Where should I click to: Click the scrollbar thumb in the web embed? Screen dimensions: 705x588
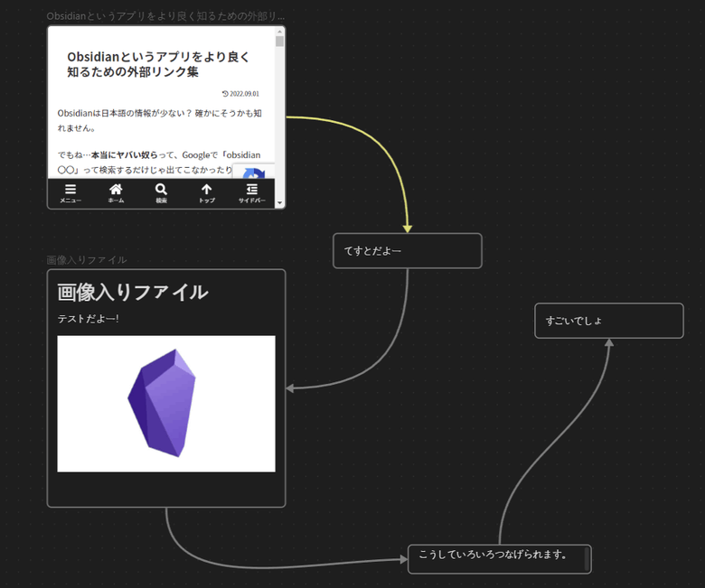point(279,42)
